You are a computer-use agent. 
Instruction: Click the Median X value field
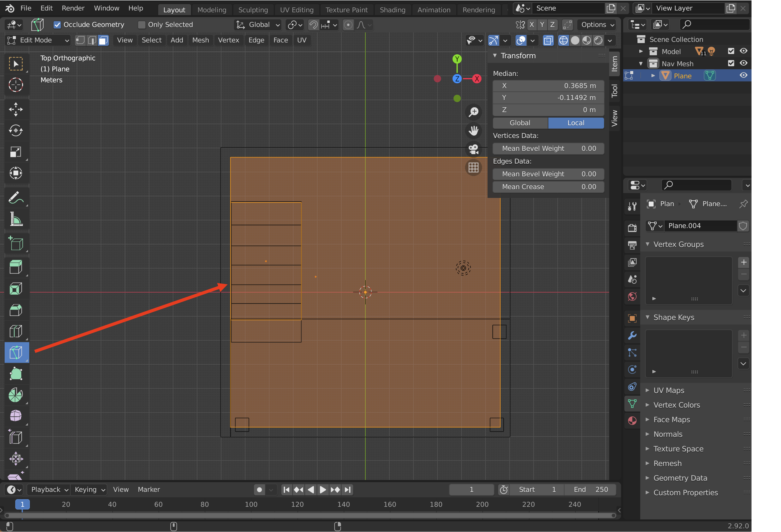click(x=548, y=86)
